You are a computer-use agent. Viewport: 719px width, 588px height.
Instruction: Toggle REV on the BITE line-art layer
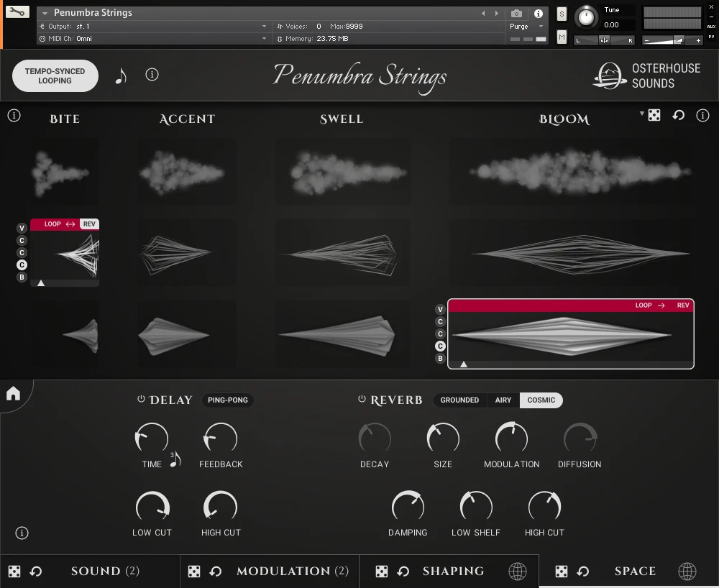click(x=89, y=224)
